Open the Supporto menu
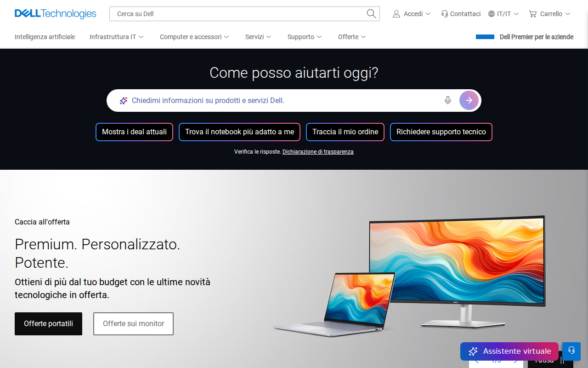The image size is (588, 368). click(x=305, y=37)
